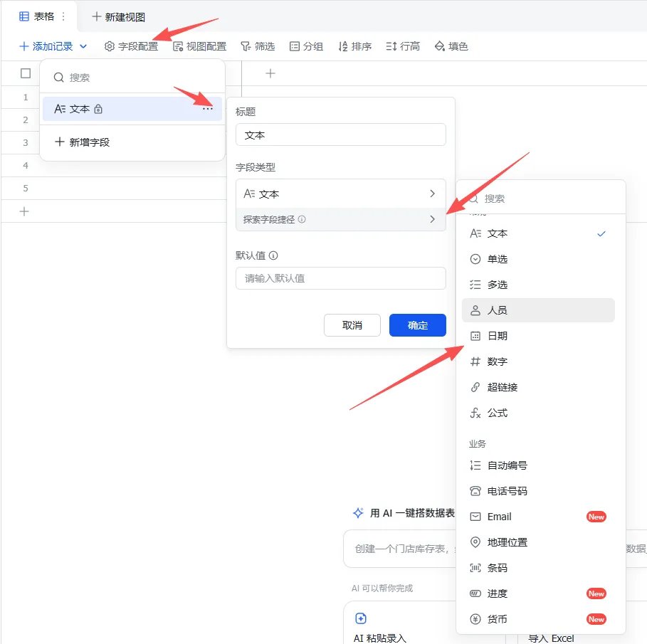The image size is (647, 644).
Task: Choose 公式 formula field type
Action: pyautogui.click(x=538, y=413)
